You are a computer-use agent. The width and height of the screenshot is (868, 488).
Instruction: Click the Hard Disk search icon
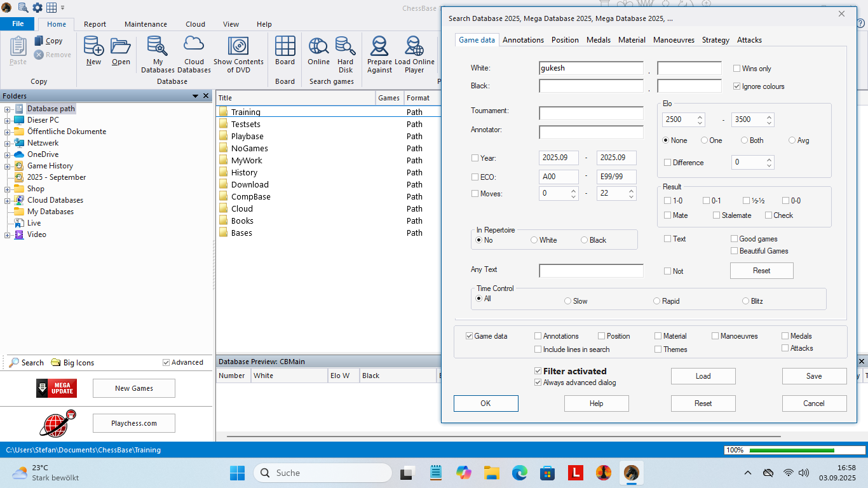[346, 54]
